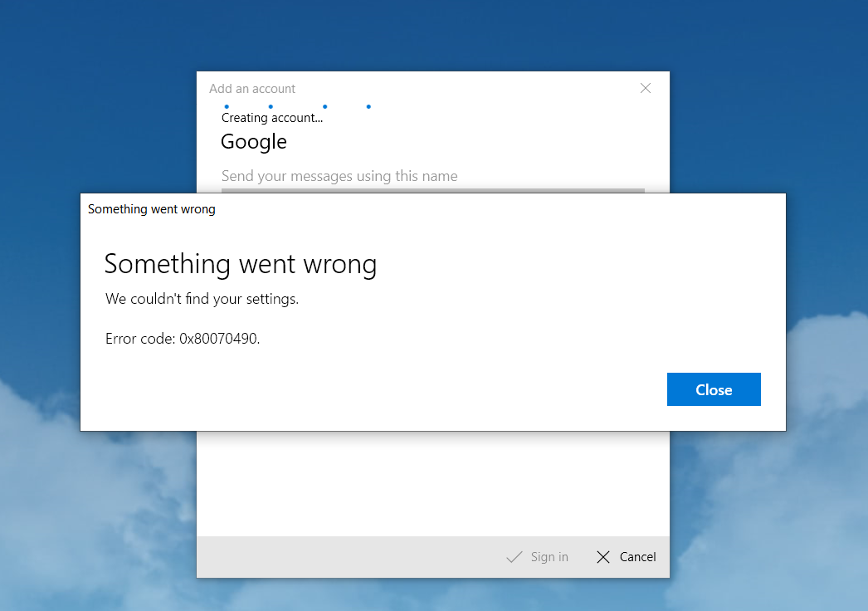Screen dimensions: 868x611
Task: Select the Error code 0x80070490 text
Action: tap(183, 339)
